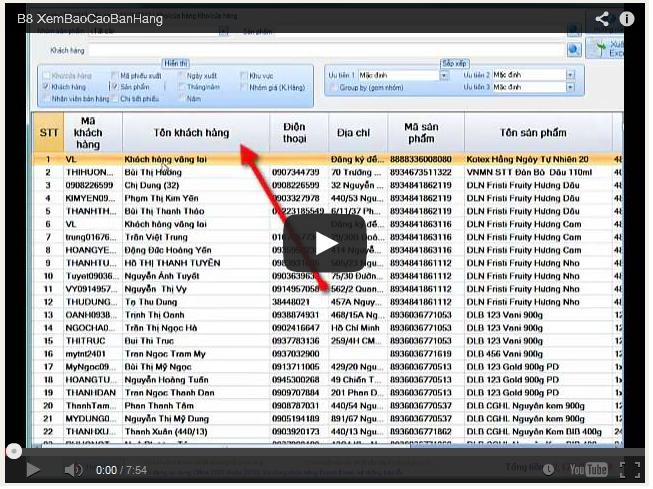Click product code 8936036771619
Screen dimensions: 653x489
[423, 356]
